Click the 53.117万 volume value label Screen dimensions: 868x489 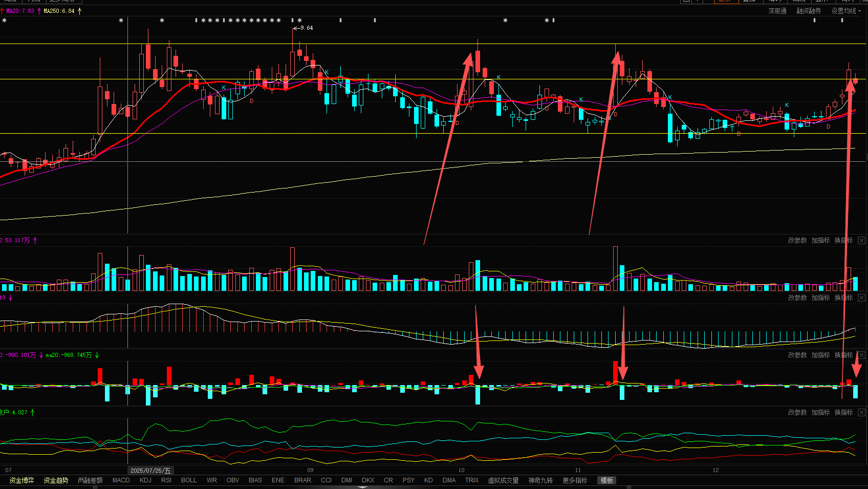(17, 240)
